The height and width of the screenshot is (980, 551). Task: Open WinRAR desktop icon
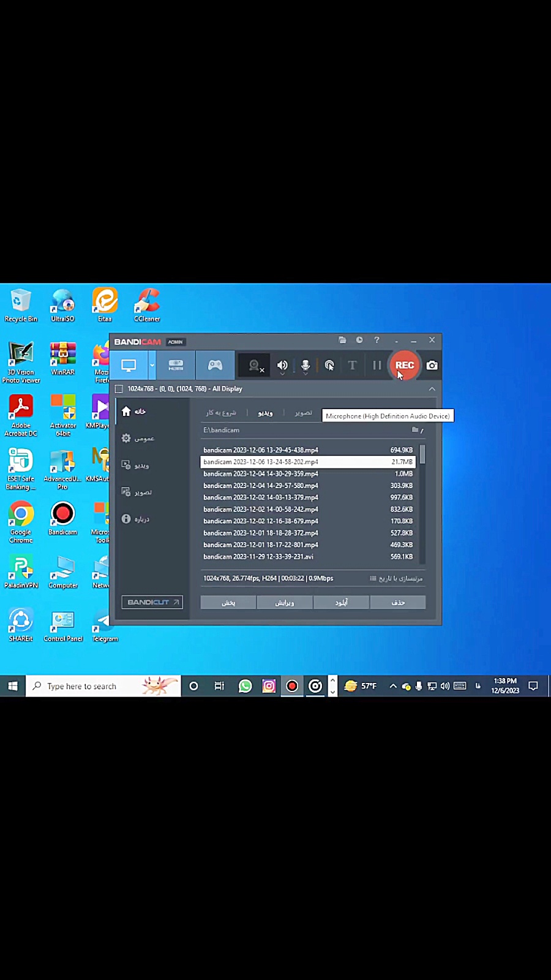[x=62, y=359]
